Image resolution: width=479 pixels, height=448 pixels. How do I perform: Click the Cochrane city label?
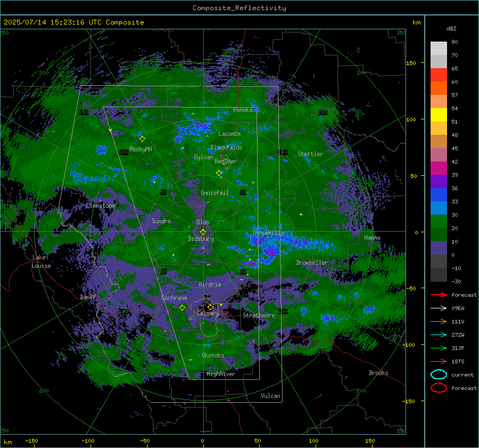pos(174,298)
